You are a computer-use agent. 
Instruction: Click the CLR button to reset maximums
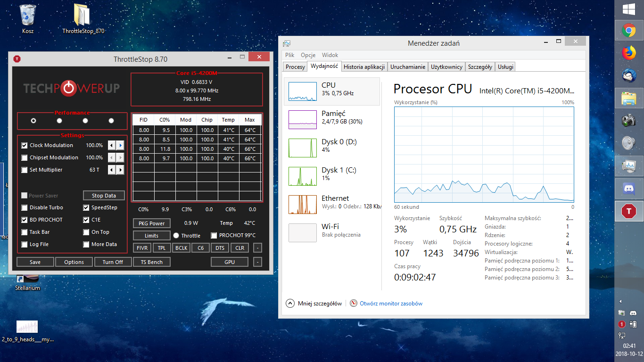240,247
